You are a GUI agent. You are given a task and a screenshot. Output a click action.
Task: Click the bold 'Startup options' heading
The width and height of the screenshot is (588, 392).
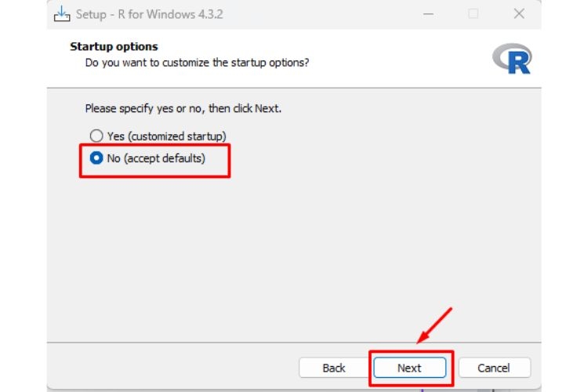click(114, 46)
